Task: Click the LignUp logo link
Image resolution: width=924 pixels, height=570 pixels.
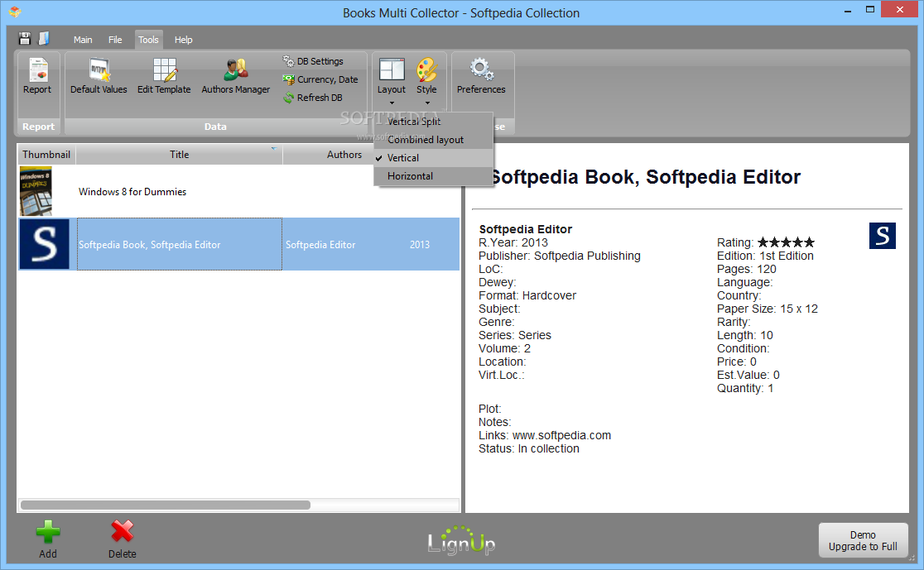Action: tap(461, 540)
